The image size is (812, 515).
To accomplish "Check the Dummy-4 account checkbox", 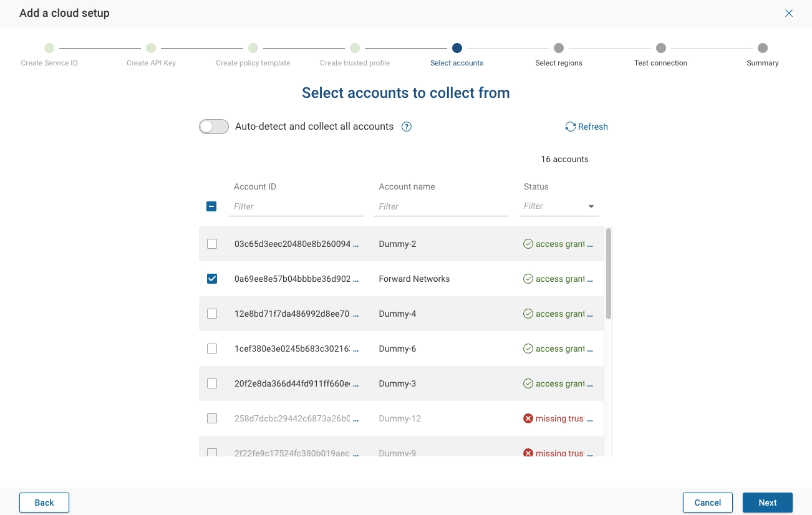I will [x=212, y=314].
